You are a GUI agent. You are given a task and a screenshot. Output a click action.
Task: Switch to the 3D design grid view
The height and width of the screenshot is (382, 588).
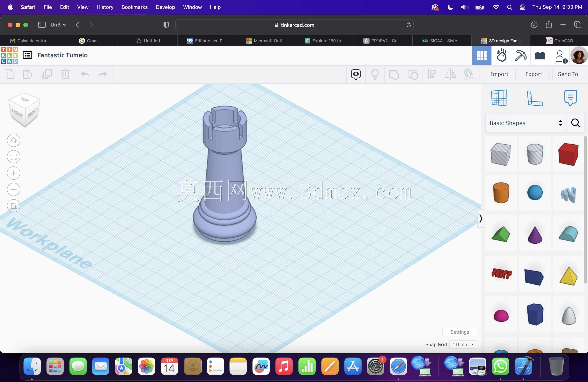(482, 56)
